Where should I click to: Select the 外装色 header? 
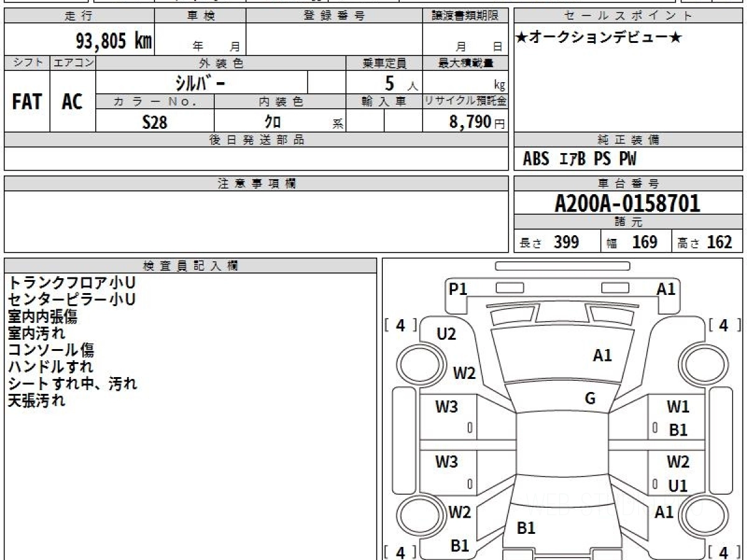(221, 63)
